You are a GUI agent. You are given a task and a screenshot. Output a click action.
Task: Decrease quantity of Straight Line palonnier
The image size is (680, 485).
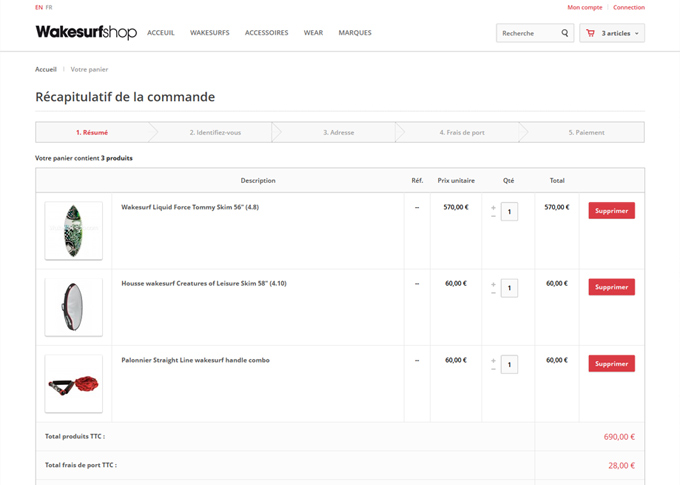493,369
